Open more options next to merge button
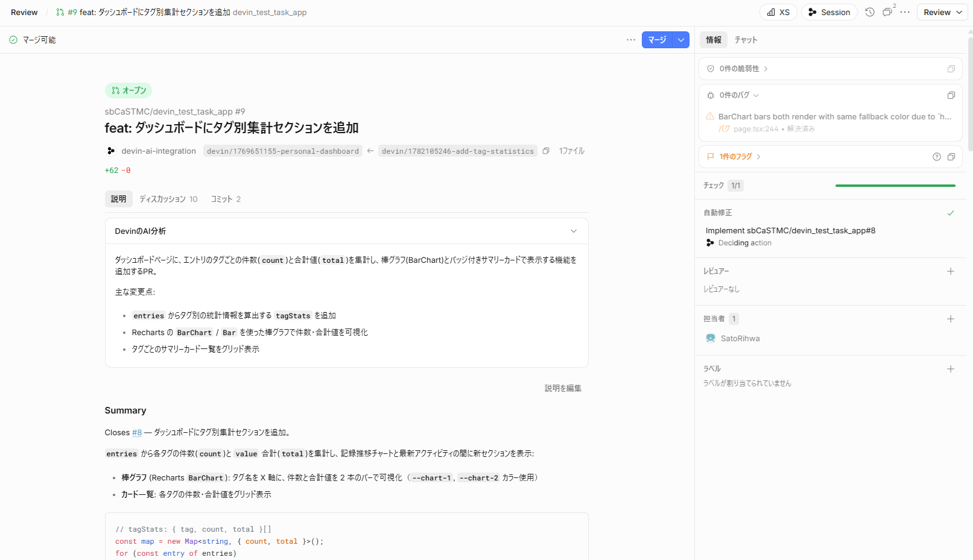 point(631,40)
